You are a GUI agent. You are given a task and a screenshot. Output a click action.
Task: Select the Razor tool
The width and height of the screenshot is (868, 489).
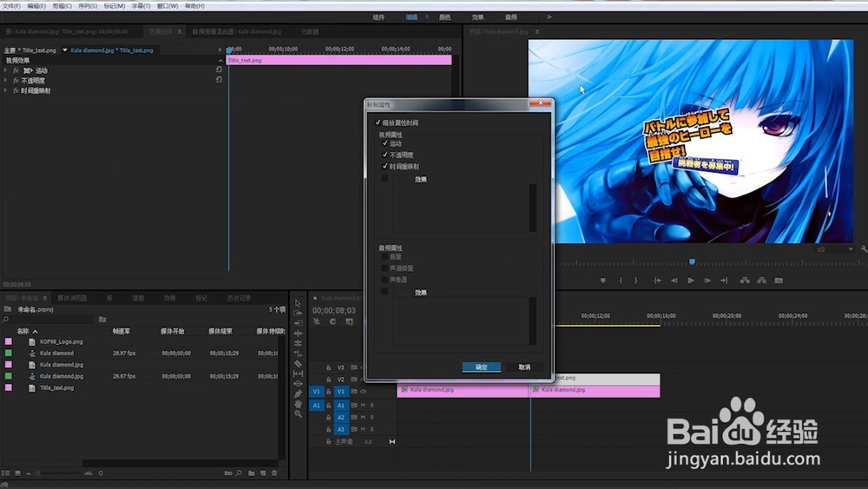tap(298, 364)
